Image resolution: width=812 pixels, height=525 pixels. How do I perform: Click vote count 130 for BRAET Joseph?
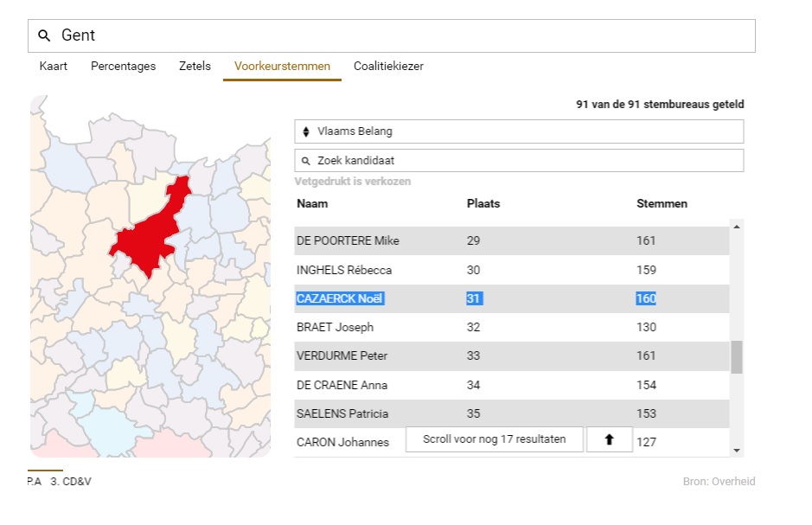click(646, 327)
